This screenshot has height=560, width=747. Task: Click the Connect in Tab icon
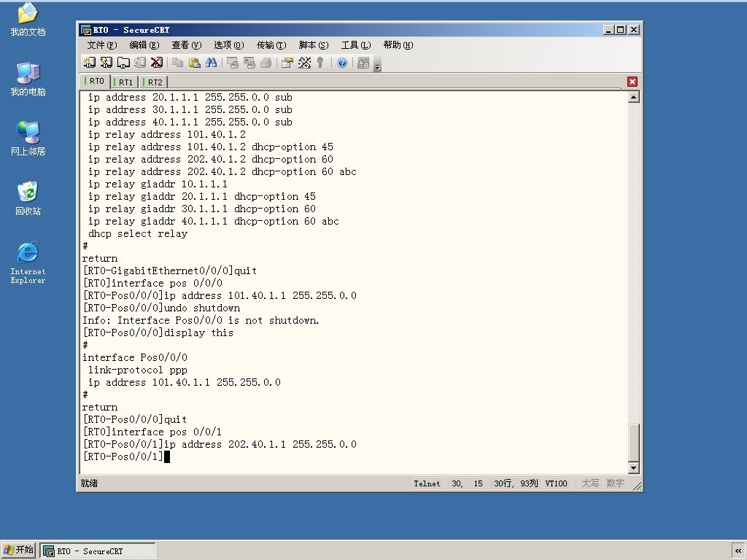pos(123,63)
